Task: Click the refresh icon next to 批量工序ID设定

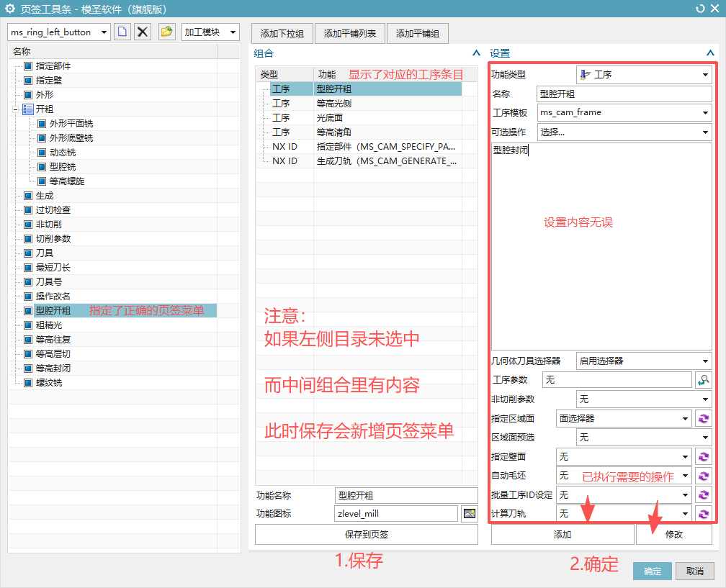Action: tap(704, 495)
